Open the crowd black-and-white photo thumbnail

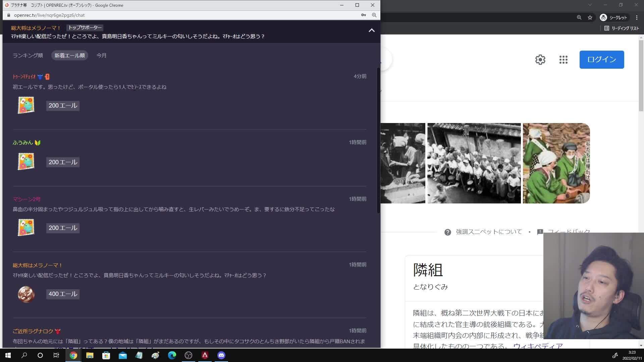pos(474,163)
